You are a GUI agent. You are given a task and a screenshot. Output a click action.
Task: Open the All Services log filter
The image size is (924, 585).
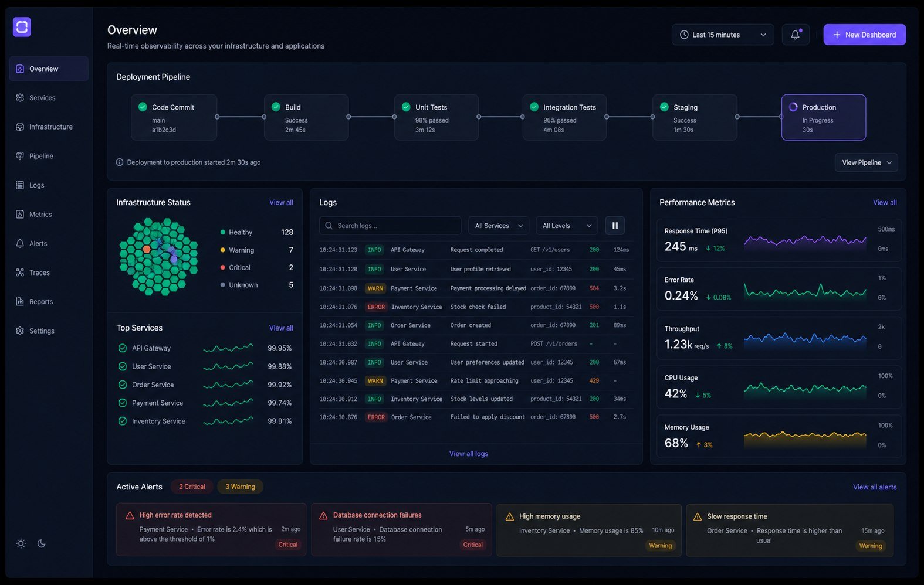tap(499, 226)
